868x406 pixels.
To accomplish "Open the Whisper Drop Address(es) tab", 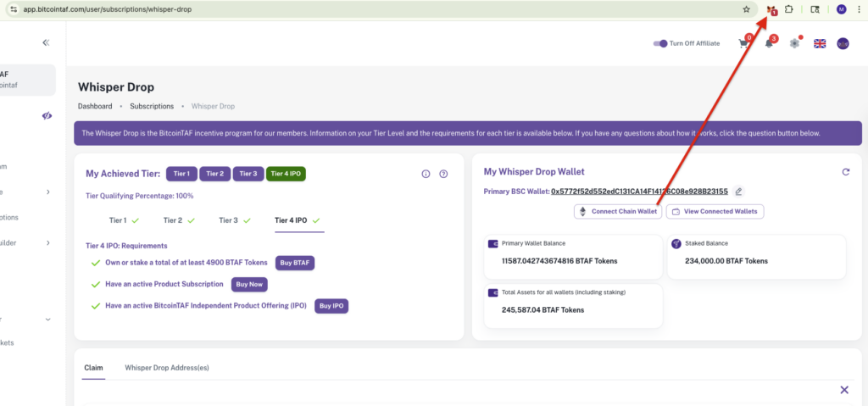I will click(167, 368).
